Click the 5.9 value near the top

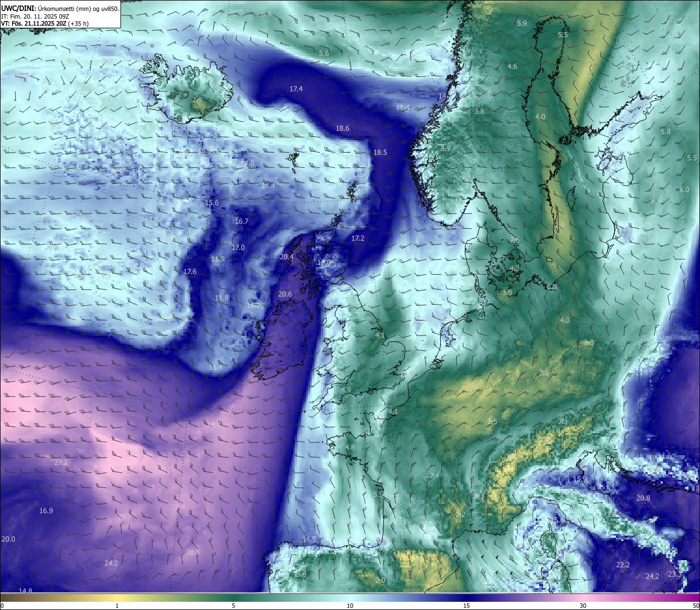click(522, 23)
